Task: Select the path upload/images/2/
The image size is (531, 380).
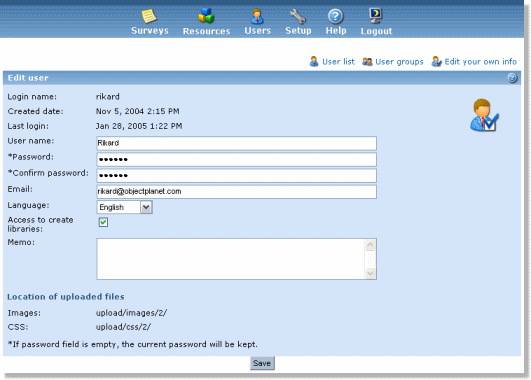Action: (x=131, y=313)
